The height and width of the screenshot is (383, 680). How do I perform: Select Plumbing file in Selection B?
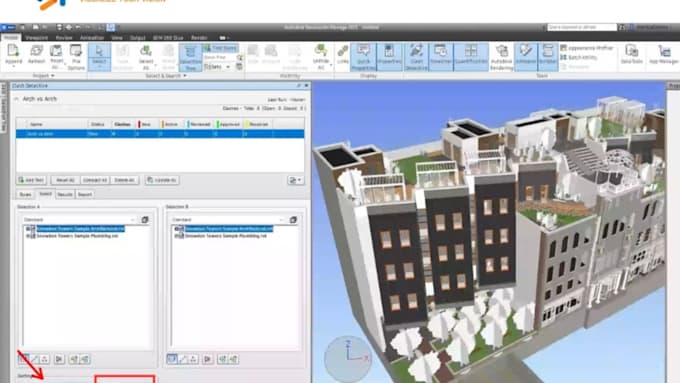click(226, 236)
